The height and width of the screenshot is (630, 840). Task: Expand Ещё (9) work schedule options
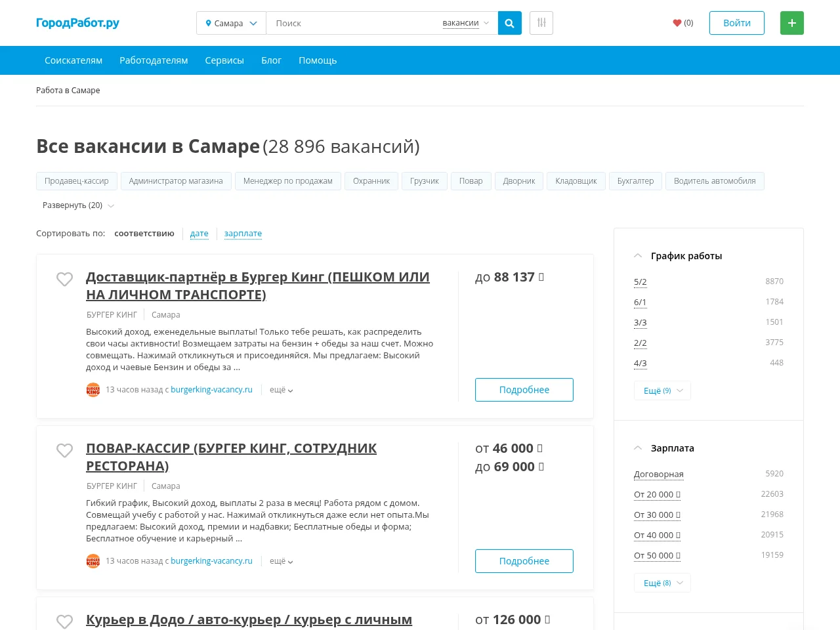point(662,390)
